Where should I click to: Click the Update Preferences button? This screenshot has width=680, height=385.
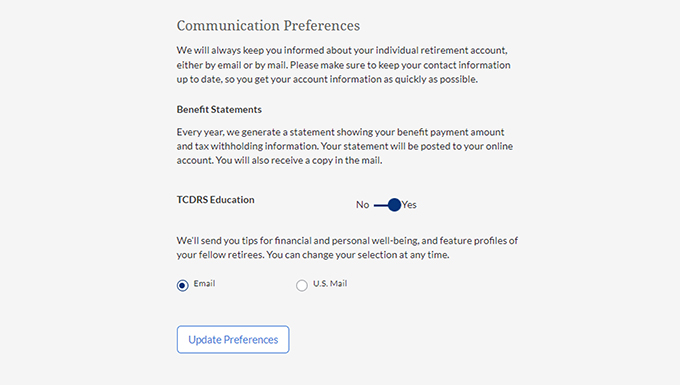233,339
